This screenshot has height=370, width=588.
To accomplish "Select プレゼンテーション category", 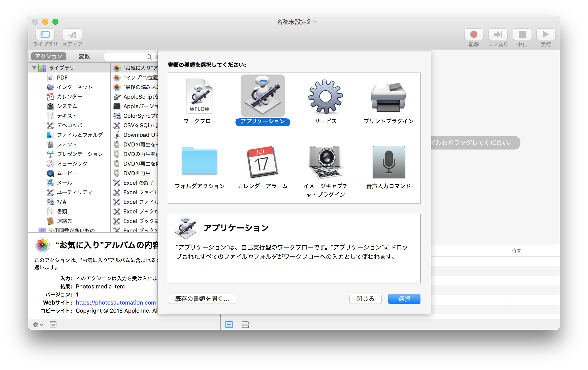I will [70, 154].
